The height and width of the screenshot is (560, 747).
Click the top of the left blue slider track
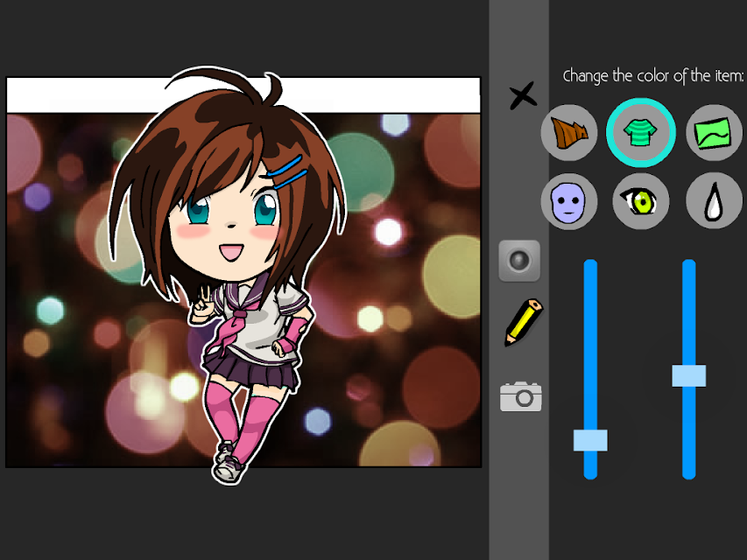590,267
